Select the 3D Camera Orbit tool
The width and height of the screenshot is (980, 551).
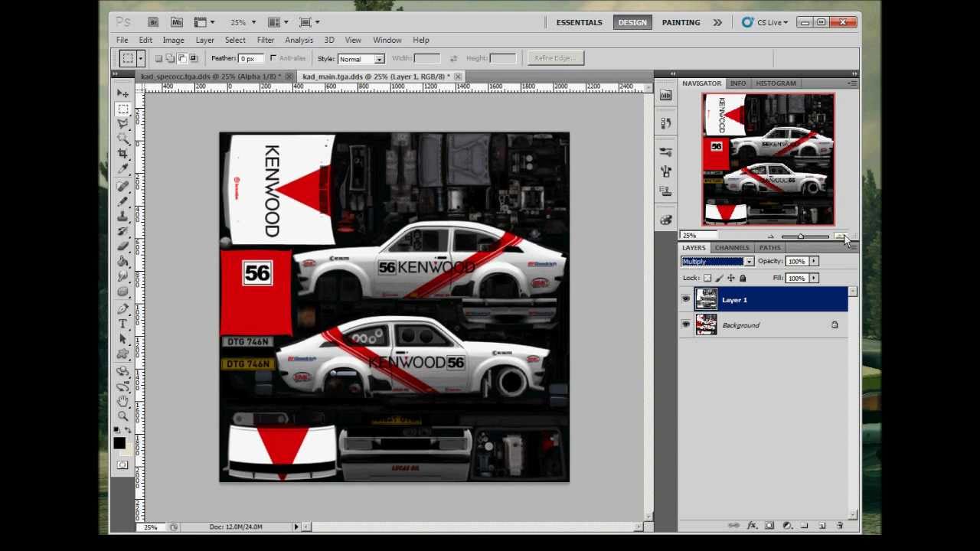(122, 386)
